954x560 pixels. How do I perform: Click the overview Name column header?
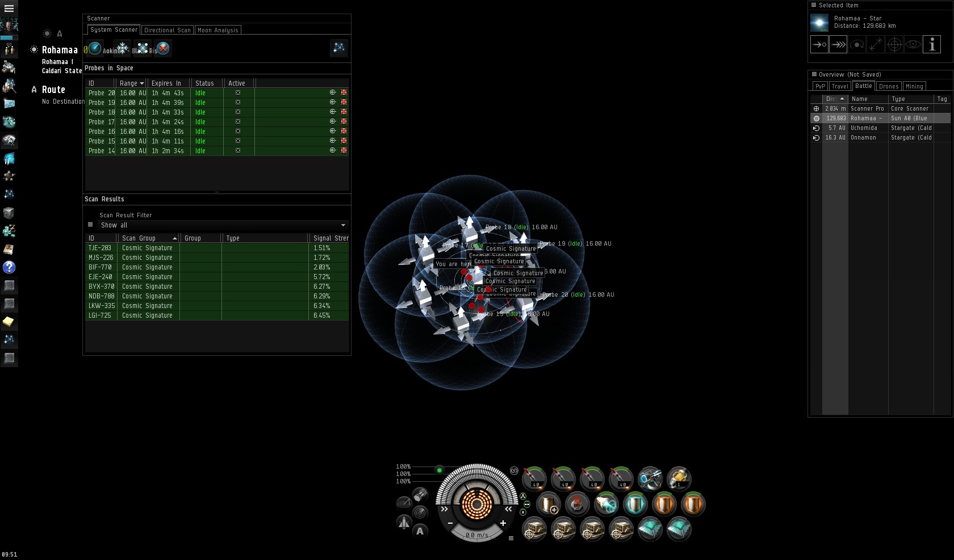coord(868,99)
